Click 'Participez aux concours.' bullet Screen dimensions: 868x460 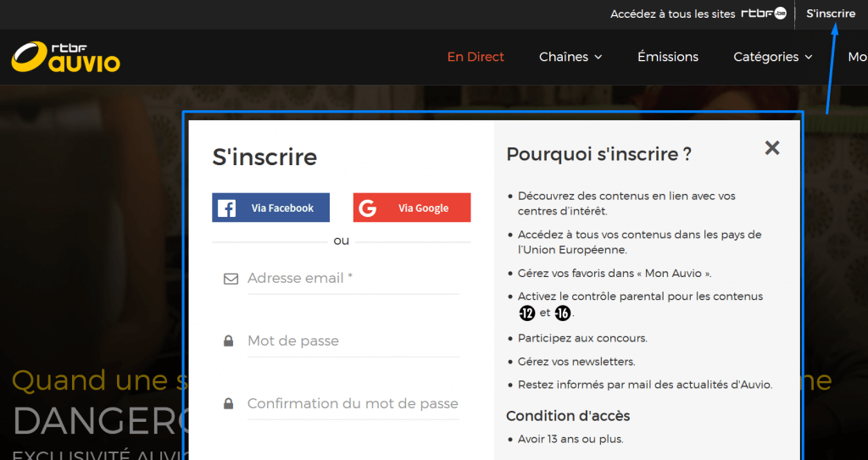[582, 338]
